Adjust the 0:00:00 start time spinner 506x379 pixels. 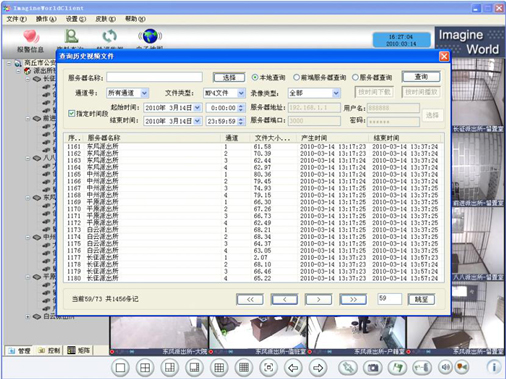[241, 108]
